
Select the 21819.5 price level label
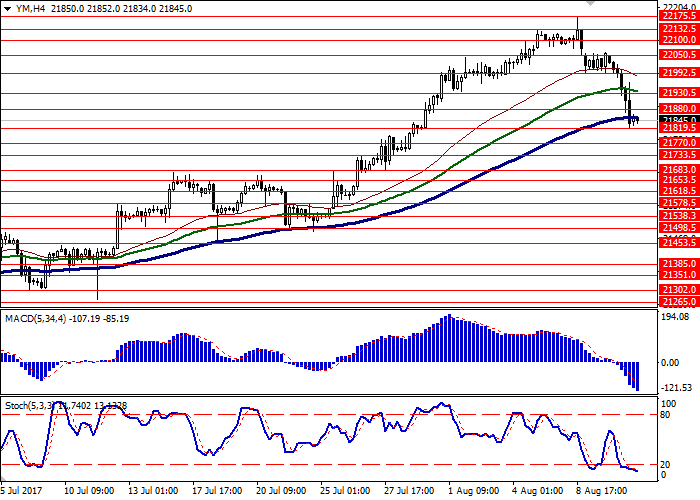click(679, 128)
